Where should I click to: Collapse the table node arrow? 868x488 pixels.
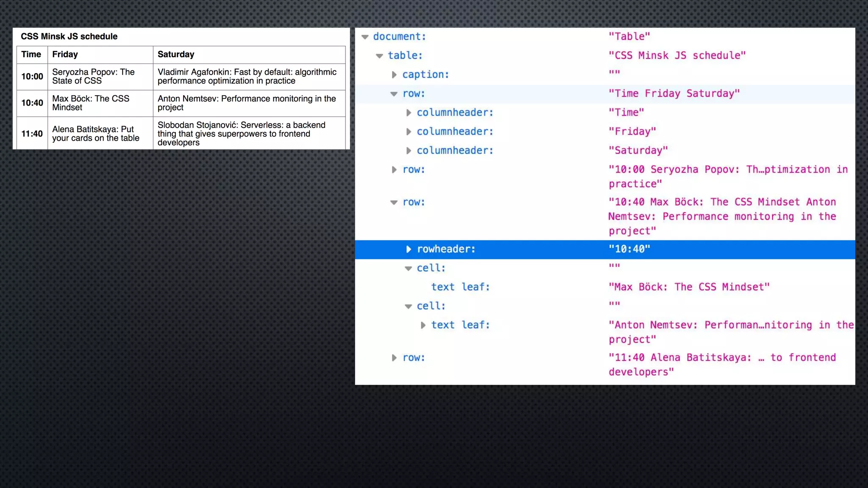379,56
